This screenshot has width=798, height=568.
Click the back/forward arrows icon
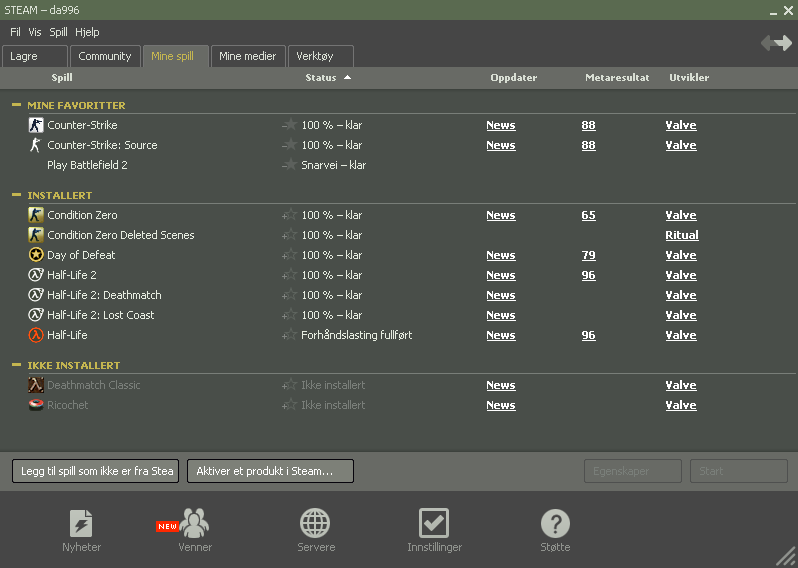coord(777,43)
